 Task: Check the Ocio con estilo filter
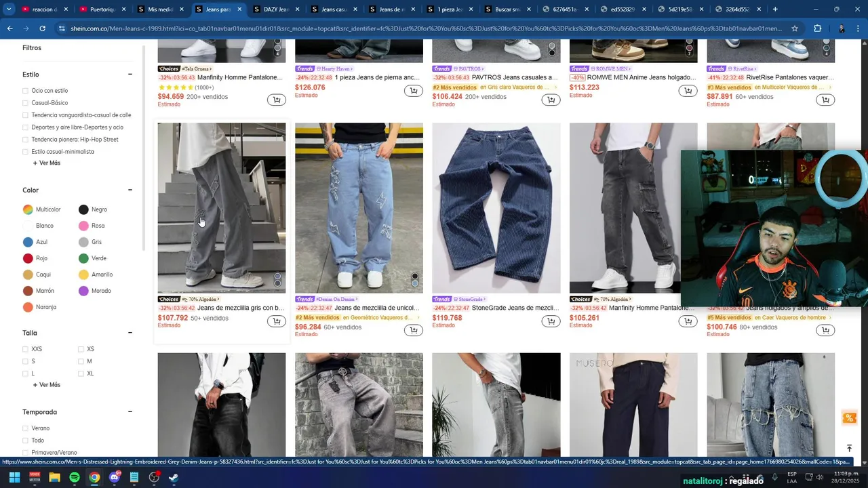pos(26,91)
